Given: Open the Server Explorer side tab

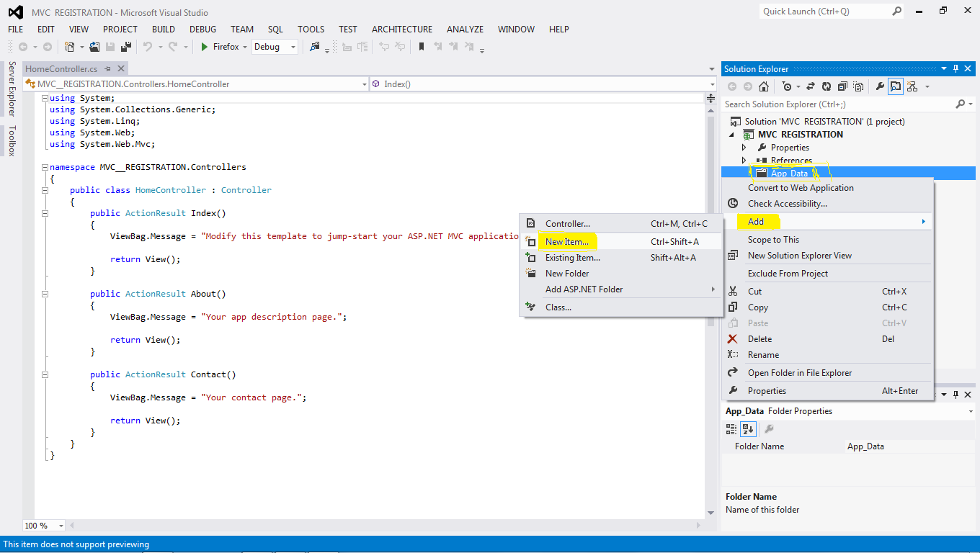Looking at the screenshot, I should point(12,89).
